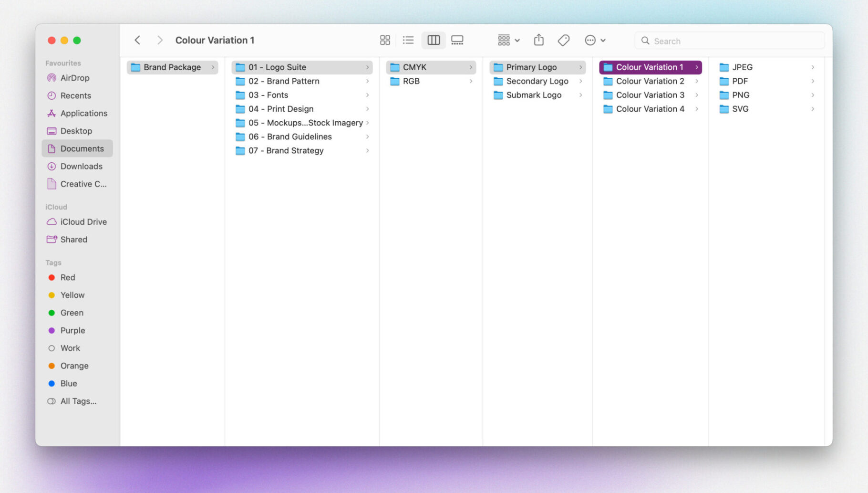Click the Edit Tags icon
This screenshot has height=493, width=868.
[564, 40]
